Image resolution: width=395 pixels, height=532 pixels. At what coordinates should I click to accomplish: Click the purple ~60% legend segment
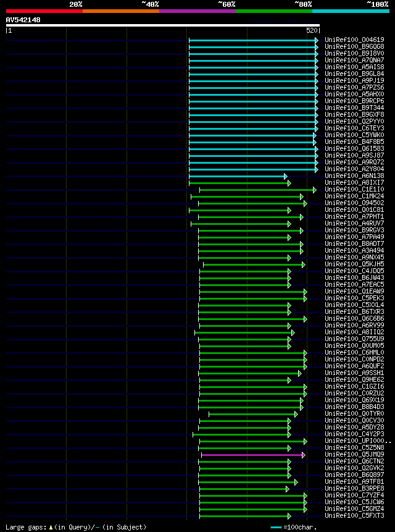coord(197,11)
